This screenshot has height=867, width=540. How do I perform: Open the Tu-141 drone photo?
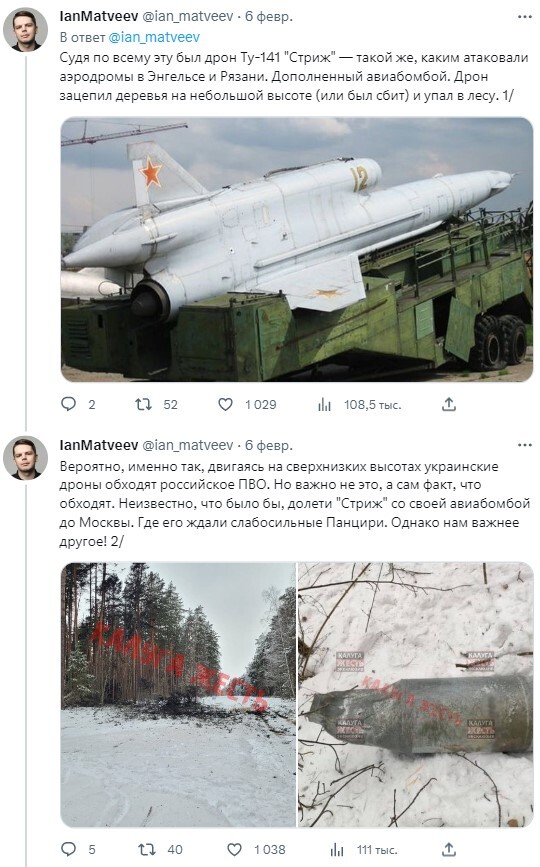click(x=297, y=249)
